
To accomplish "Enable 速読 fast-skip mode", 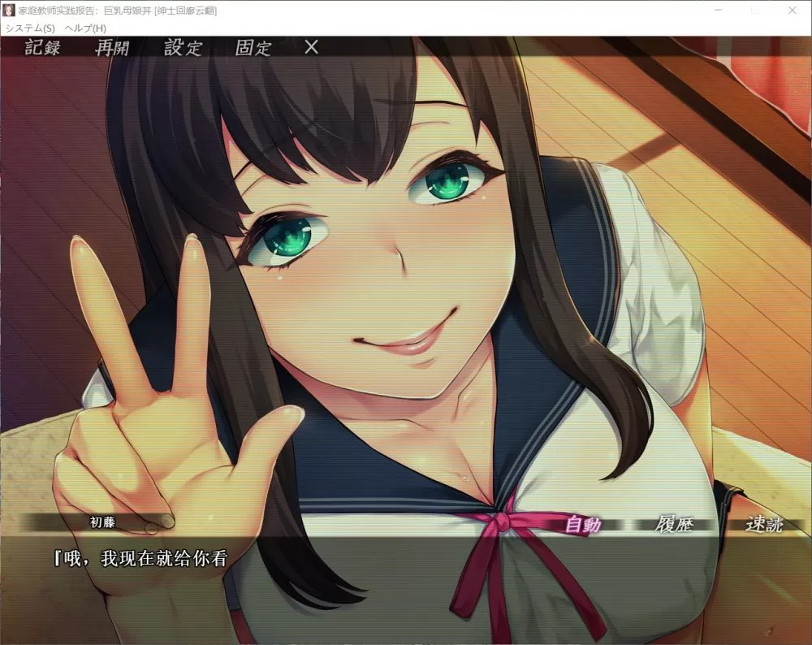I will tap(764, 525).
